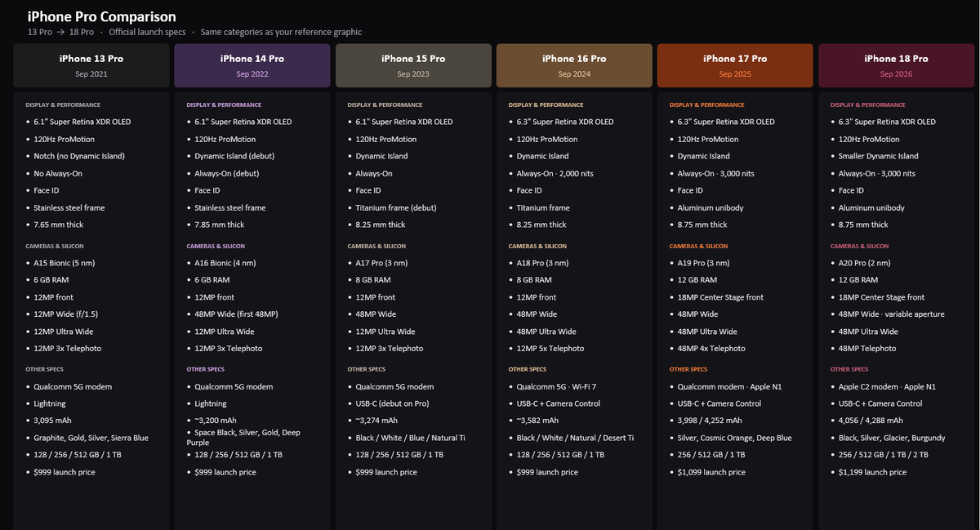Image resolution: width=980 pixels, height=530 pixels.
Task: Click the '3,095 mAh' battery spec
Action: click(x=51, y=421)
